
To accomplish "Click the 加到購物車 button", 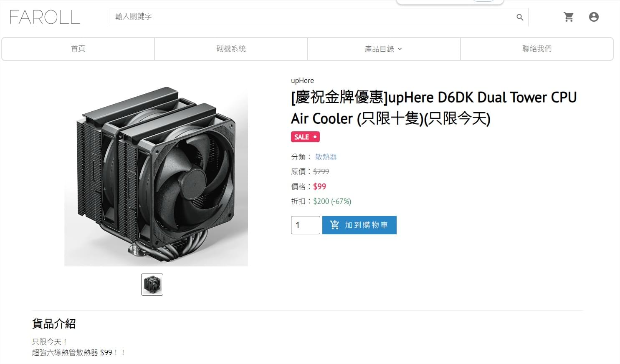I will (x=359, y=225).
